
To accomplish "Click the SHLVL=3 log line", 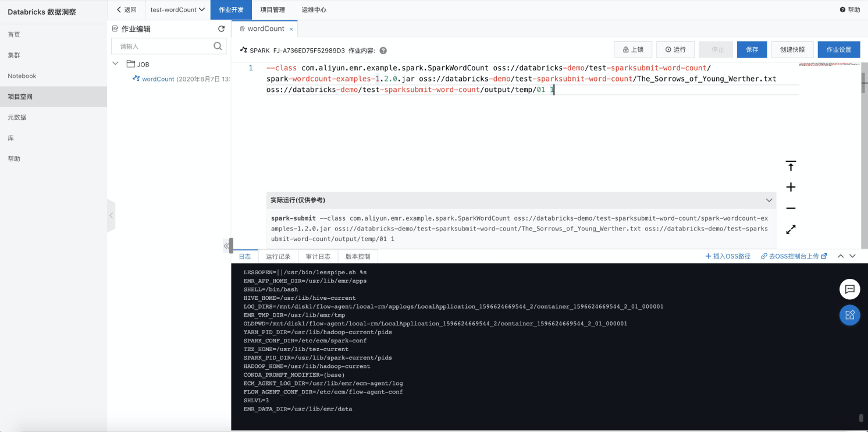I will pos(257,401).
